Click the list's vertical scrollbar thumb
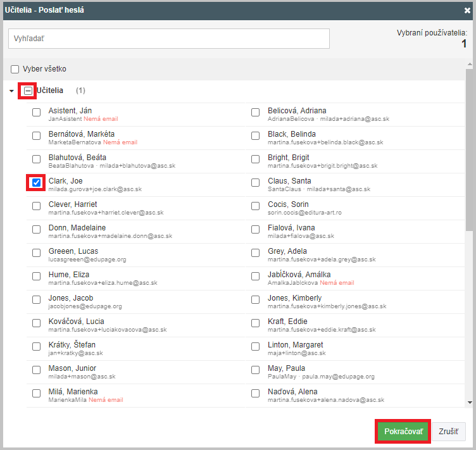The width and height of the screenshot is (476, 450). (470, 149)
